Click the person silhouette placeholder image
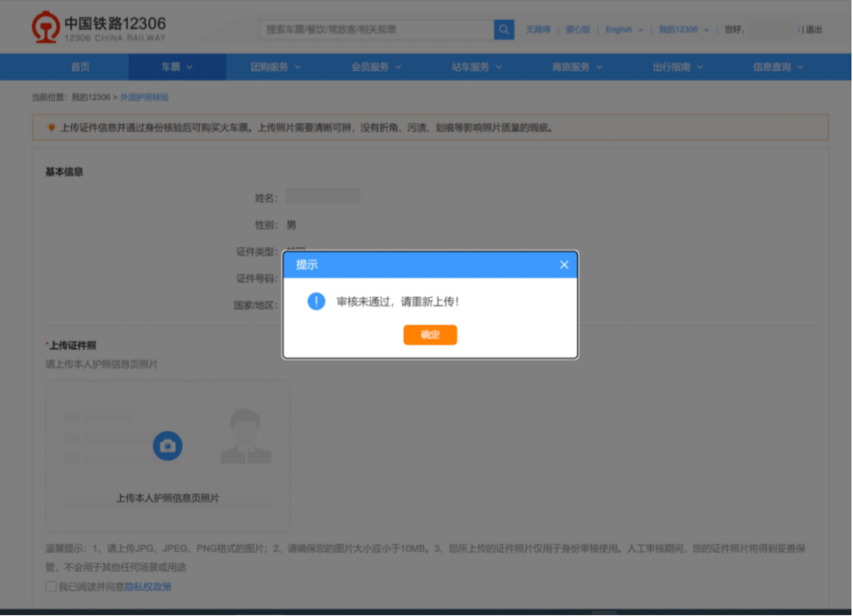This screenshot has width=853, height=616. click(x=246, y=437)
